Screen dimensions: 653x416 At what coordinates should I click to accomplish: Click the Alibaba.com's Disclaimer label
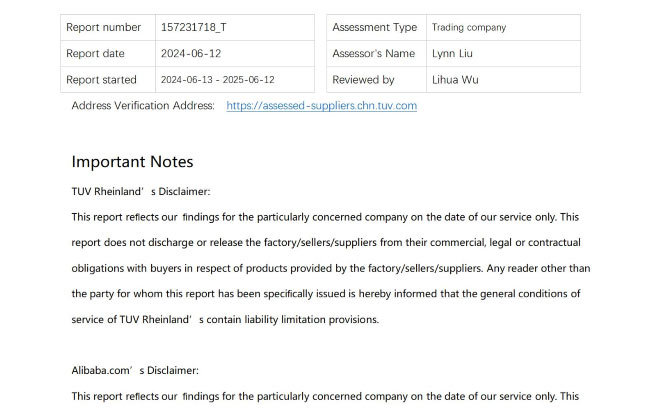pos(135,371)
